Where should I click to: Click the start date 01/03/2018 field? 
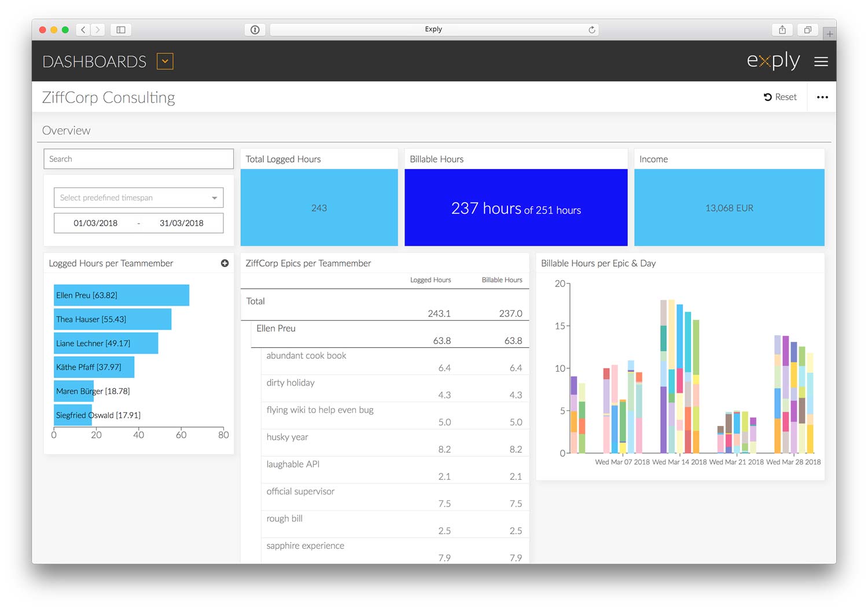[x=95, y=223]
